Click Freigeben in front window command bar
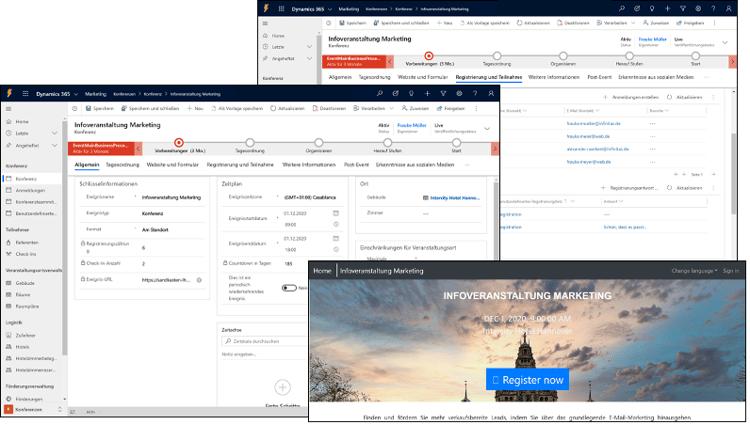 pyautogui.click(x=451, y=109)
